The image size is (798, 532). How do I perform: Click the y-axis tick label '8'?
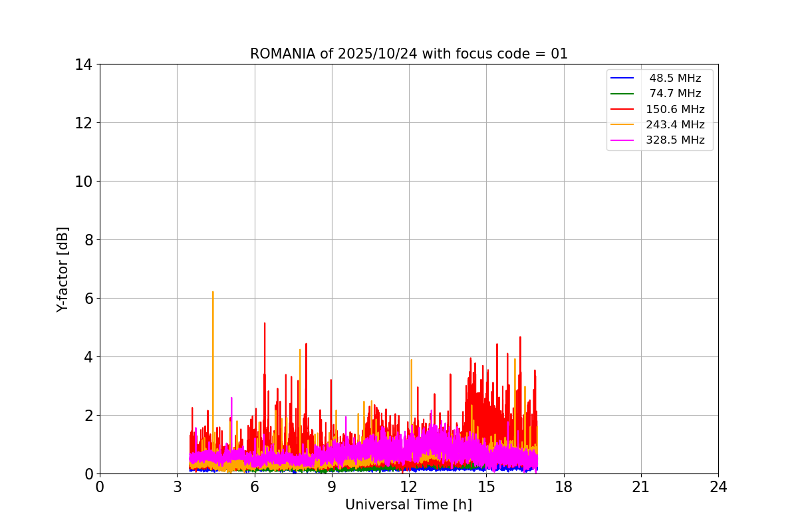[88, 240]
